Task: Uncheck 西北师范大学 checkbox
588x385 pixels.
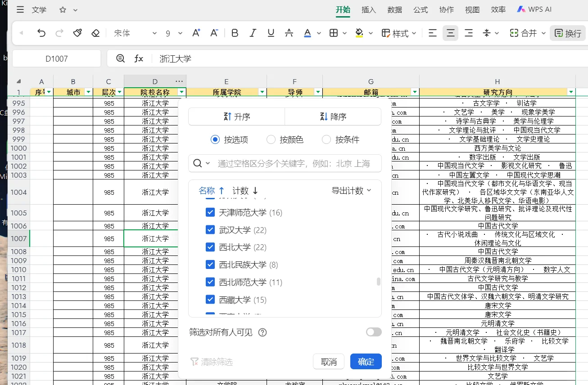Action: pyautogui.click(x=210, y=282)
